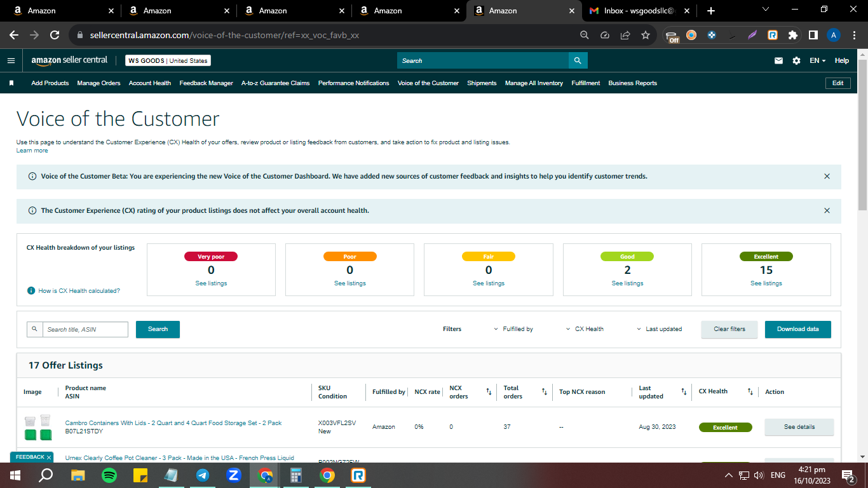Open Telegram from the taskbar
Screen dimensions: 868x488
(203, 475)
